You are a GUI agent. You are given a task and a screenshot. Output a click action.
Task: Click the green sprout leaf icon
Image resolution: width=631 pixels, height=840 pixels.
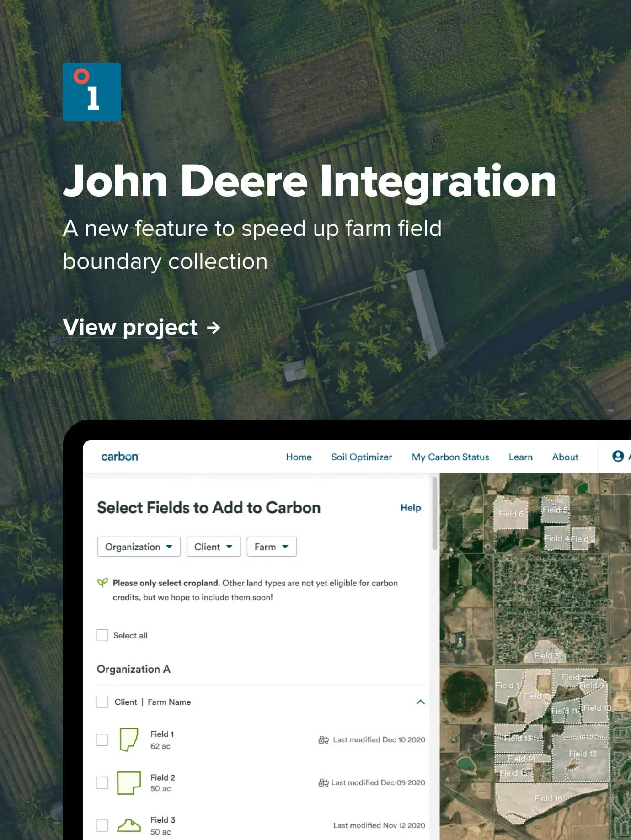[x=102, y=583]
